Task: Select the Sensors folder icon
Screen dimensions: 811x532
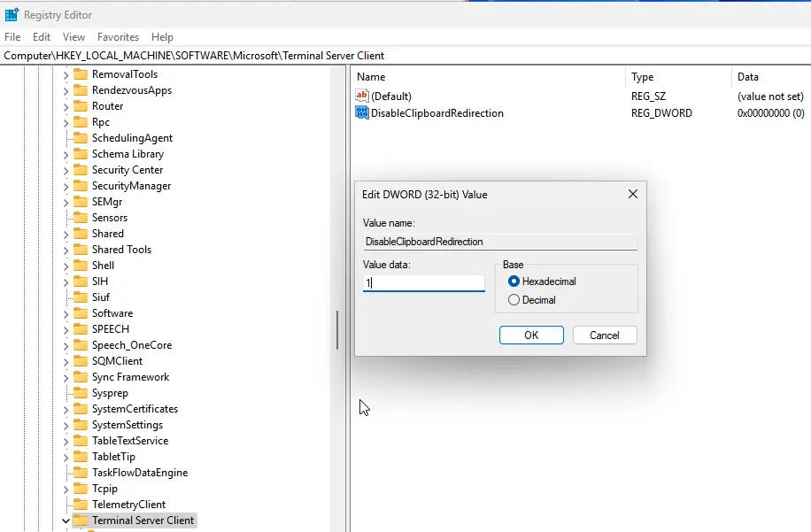Action: click(81, 218)
